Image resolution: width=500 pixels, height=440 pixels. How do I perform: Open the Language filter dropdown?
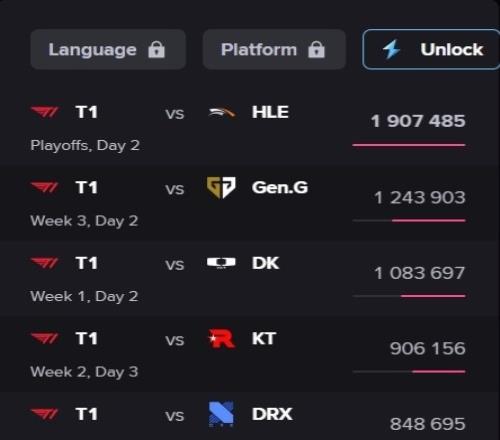(108, 49)
